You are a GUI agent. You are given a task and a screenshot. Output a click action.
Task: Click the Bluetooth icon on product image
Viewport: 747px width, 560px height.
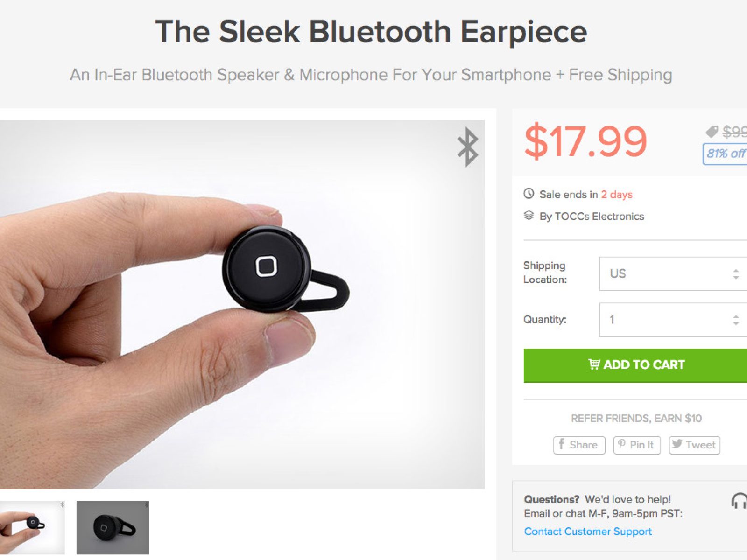coord(468,147)
